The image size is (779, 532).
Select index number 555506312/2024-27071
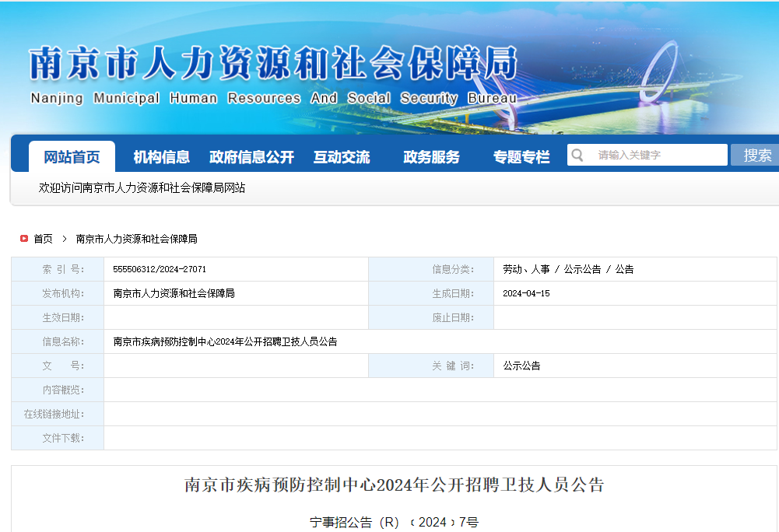(160, 269)
